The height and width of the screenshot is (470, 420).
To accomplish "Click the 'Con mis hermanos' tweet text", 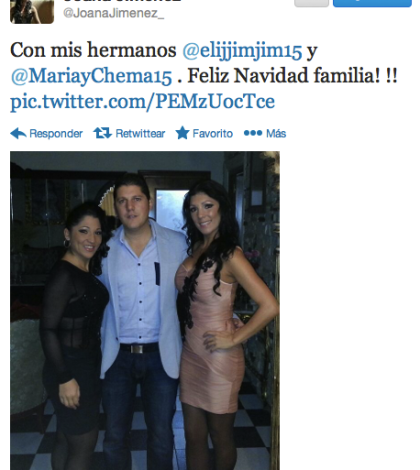I will click(93, 50).
